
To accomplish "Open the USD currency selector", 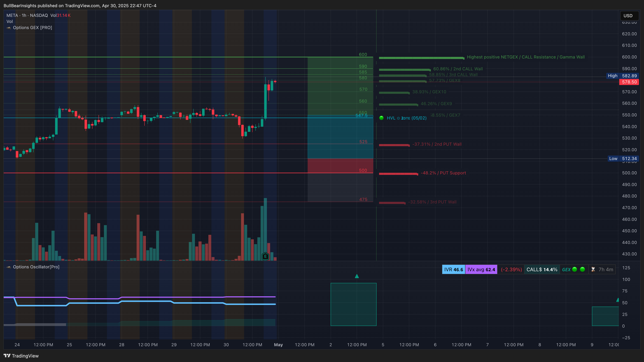I will (x=629, y=16).
